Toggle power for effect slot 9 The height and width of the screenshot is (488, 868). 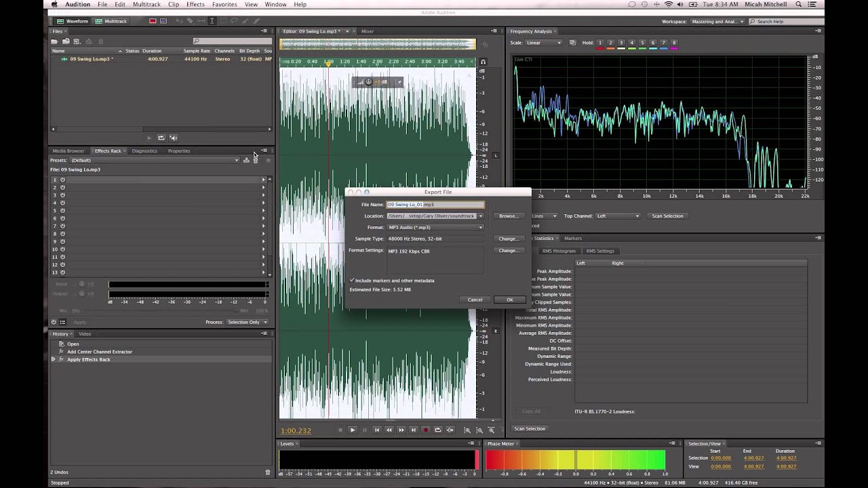(x=62, y=241)
